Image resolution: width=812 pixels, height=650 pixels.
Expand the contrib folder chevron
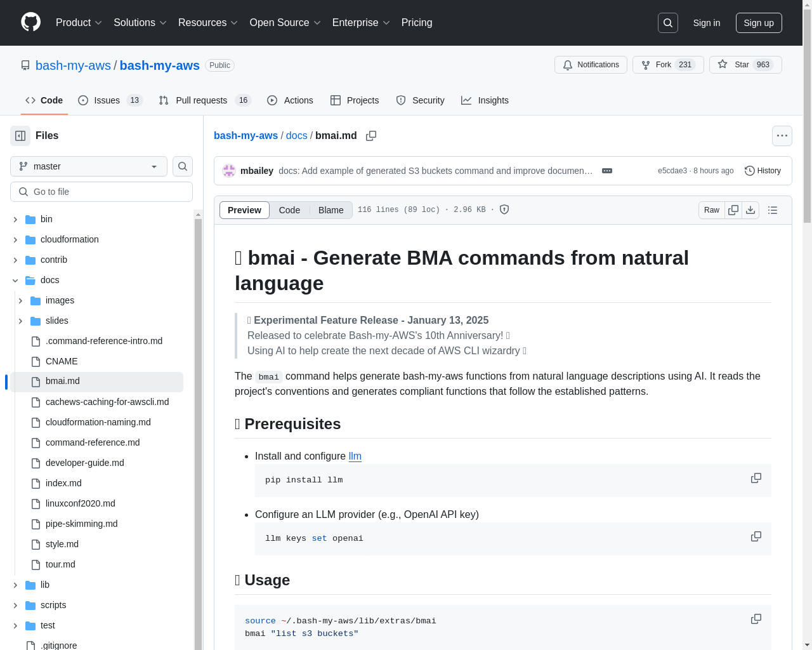(15, 260)
